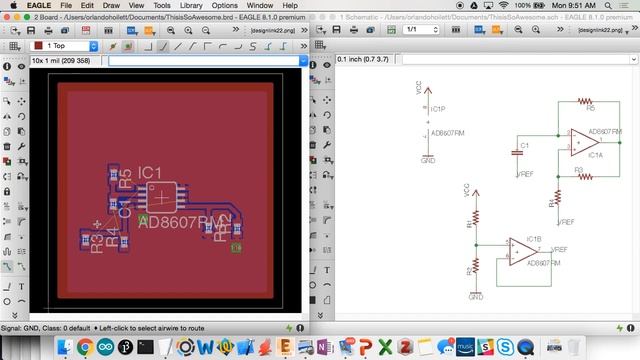This screenshot has height=360, width=640.
Task: Expand the schematic command line history dropdown
Action: [633, 60]
